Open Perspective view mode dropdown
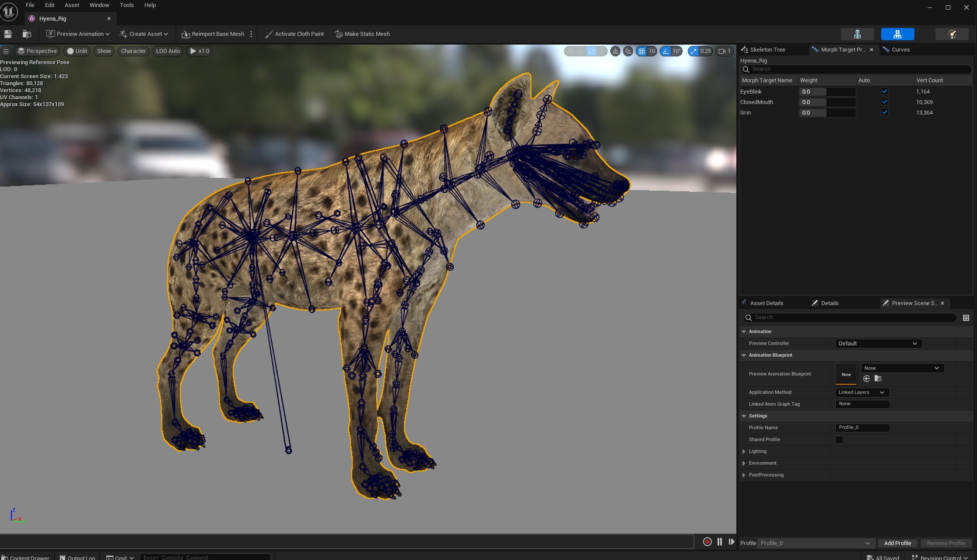 [x=37, y=51]
